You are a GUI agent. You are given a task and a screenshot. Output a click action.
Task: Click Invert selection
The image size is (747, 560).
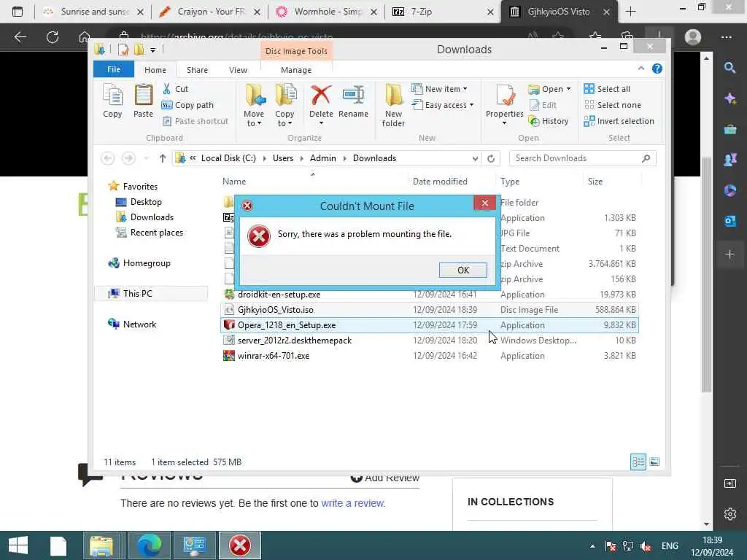tap(619, 121)
